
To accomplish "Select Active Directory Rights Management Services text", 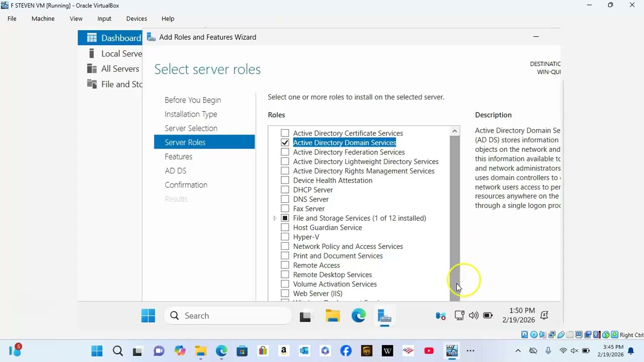I will click(x=364, y=171).
